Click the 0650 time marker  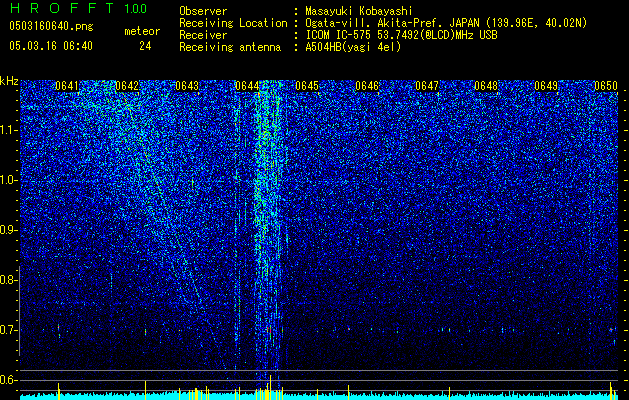pos(606,86)
